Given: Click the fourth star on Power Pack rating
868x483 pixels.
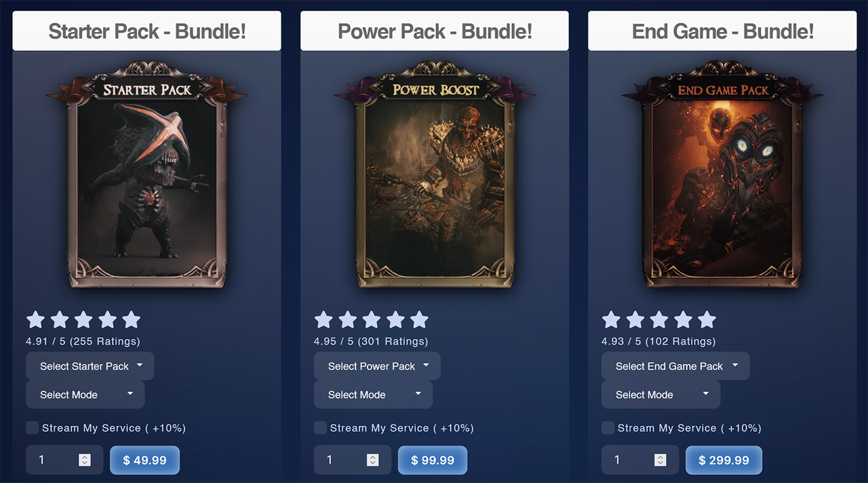Looking at the screenshot, I should [x=395, y=320].
